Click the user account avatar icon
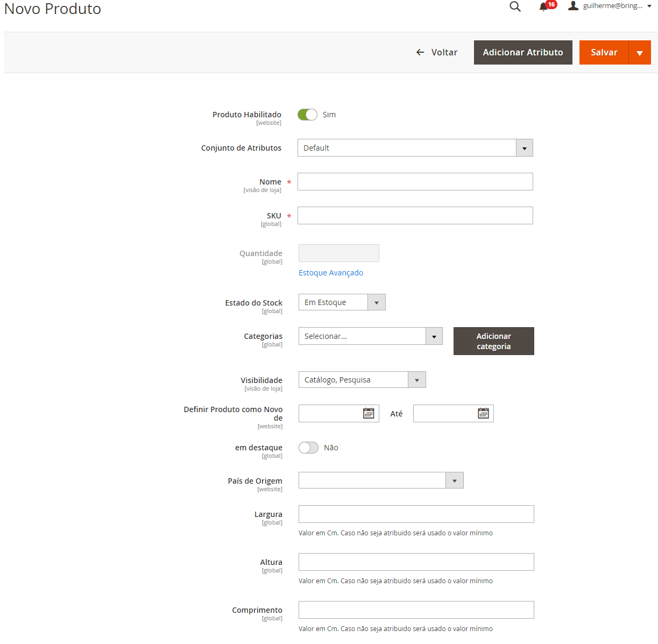Viewport: 658px width, 644px height. pyautogui.click(x=574, y=5)
